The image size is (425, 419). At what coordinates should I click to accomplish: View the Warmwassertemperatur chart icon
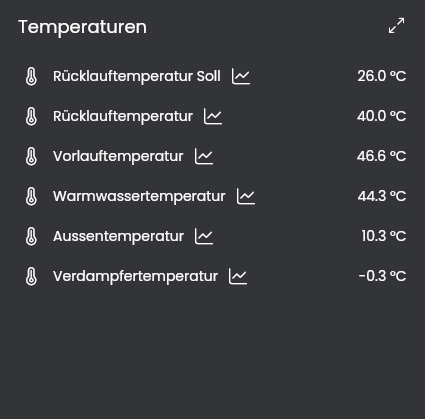(246, 196)
